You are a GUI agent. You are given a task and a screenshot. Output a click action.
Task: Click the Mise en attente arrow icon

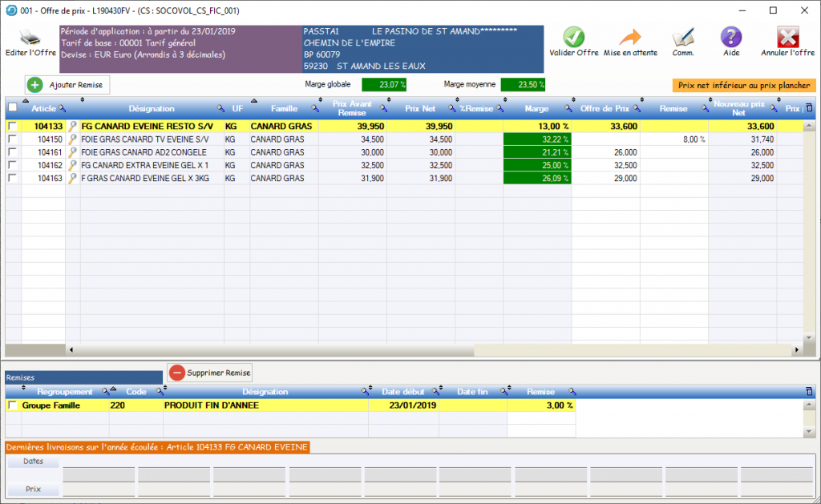(630, 37)
